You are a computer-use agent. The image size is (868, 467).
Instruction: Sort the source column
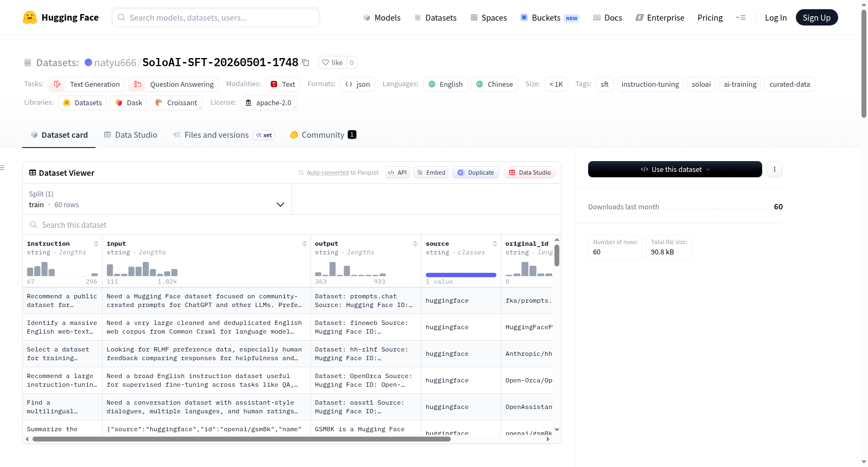[495, 244]
